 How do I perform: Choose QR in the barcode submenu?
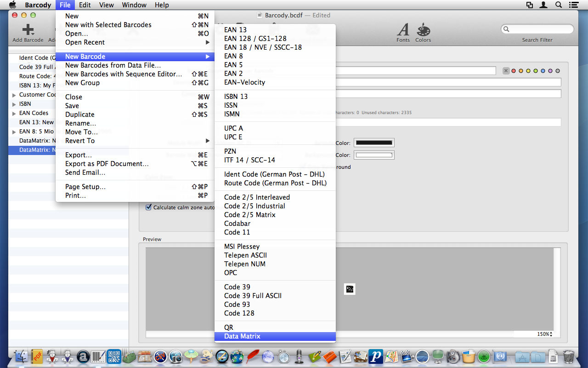[x=275, y=328]
